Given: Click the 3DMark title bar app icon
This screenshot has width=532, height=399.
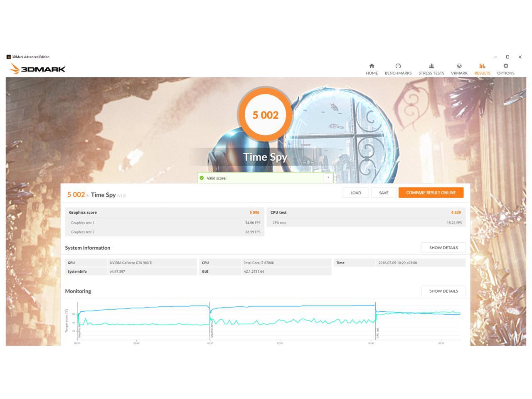Looking at the screenshot, I should 8,57.
